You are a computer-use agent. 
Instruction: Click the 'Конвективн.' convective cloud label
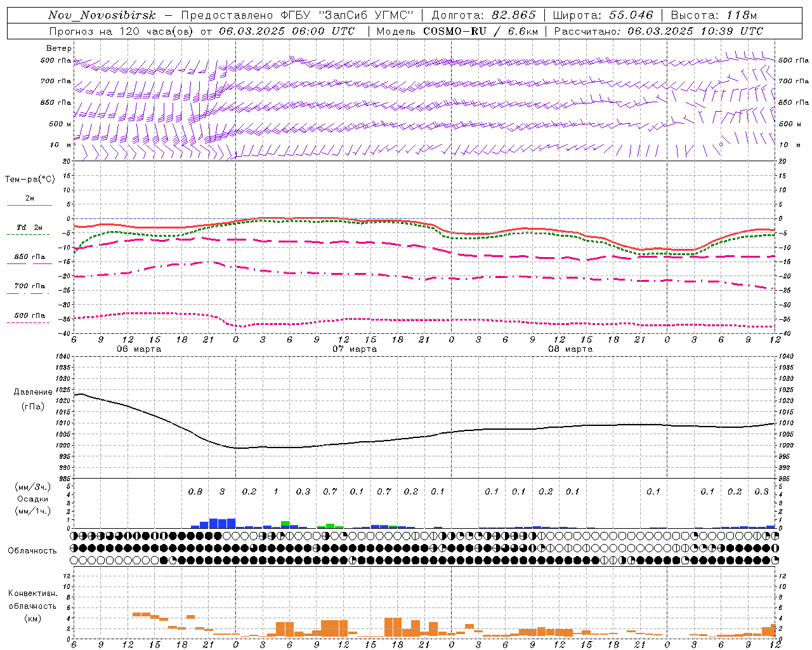[32, 594]
